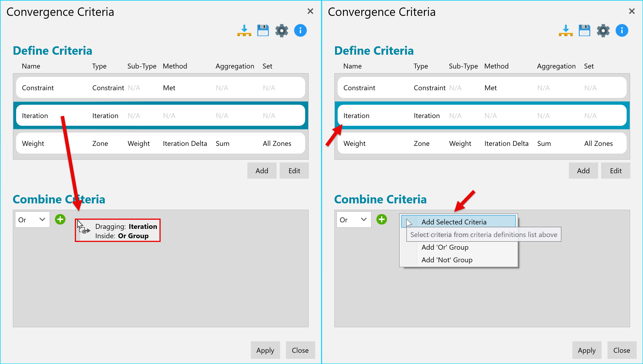Click Edit button in left dialog
643x364 pixels.
point(294,171)
